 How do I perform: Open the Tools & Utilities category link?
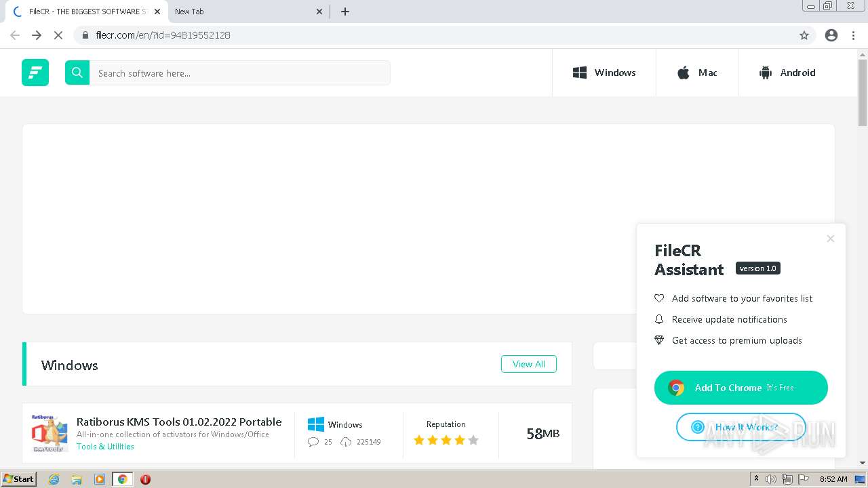point(105,447)
